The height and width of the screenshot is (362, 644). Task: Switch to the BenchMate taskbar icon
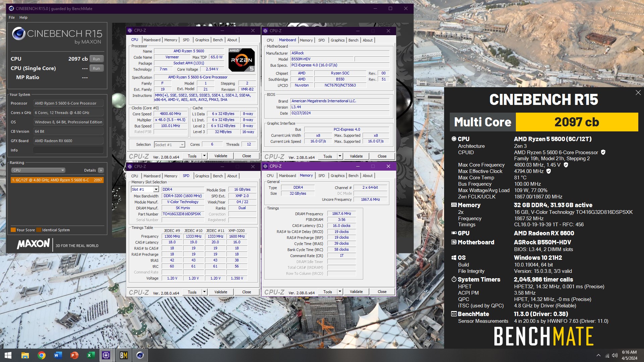coord(123,355)
